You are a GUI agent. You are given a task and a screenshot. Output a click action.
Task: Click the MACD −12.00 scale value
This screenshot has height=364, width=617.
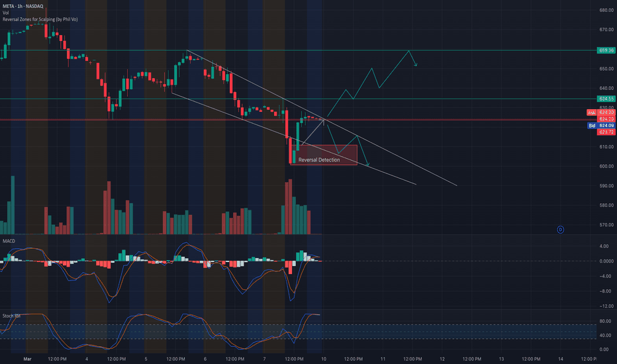click(x=606, y=306)
